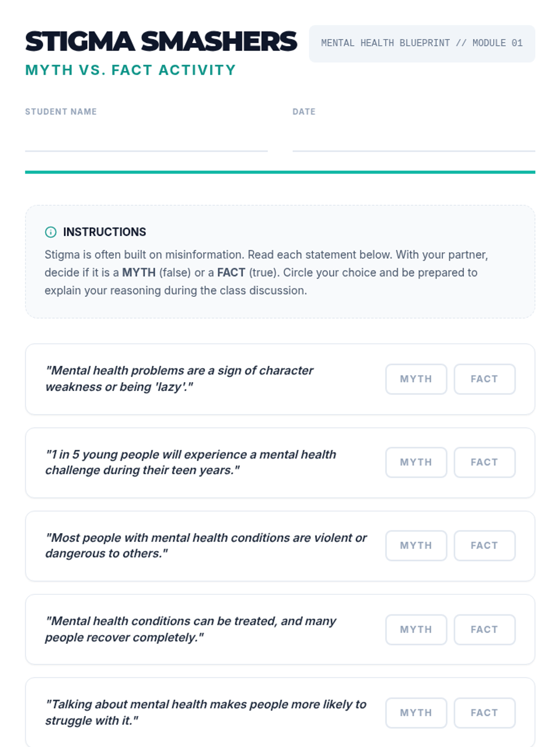Click the "Most people with mental health conditions" statement
The image size is (560, 747).
205,545
